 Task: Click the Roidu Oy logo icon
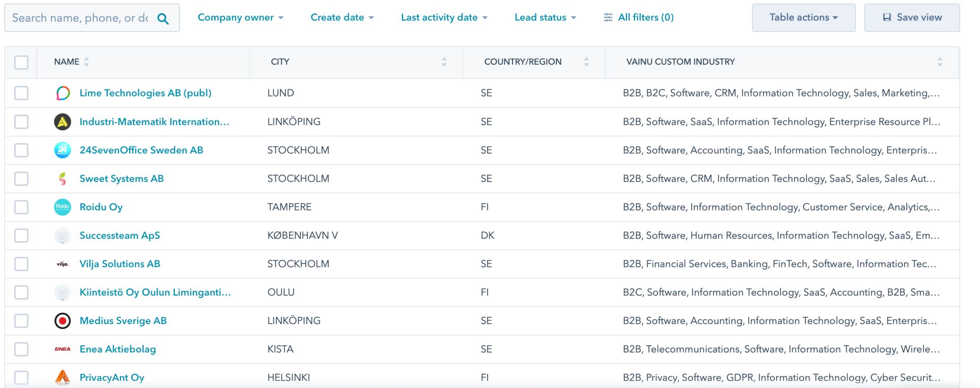coord(62,207)
